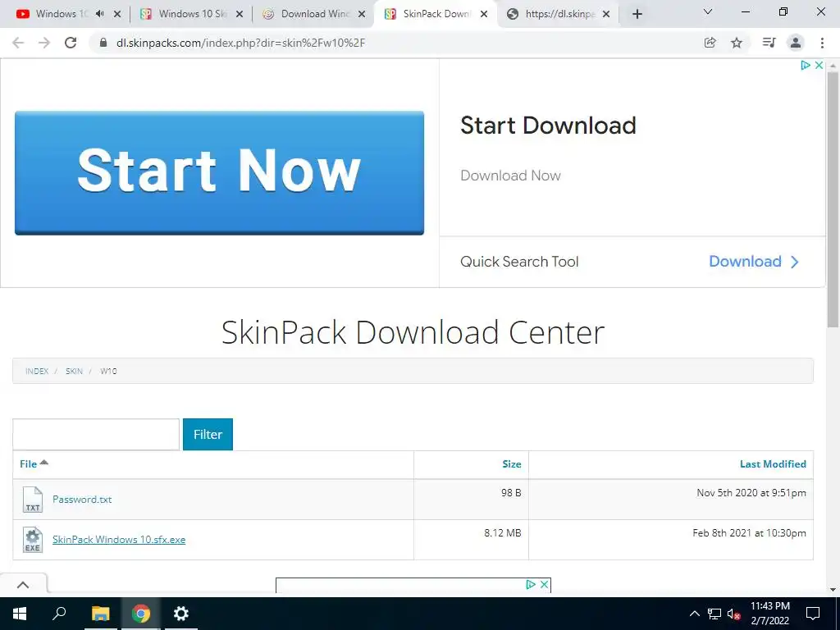Close the https://dl.skinpacks tab
Image resolution: width=840 pixels, height=630 pixels.
click(606, 15)
